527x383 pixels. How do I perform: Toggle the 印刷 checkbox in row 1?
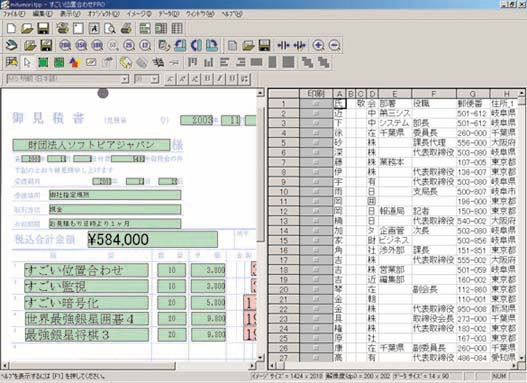(316, 104)
